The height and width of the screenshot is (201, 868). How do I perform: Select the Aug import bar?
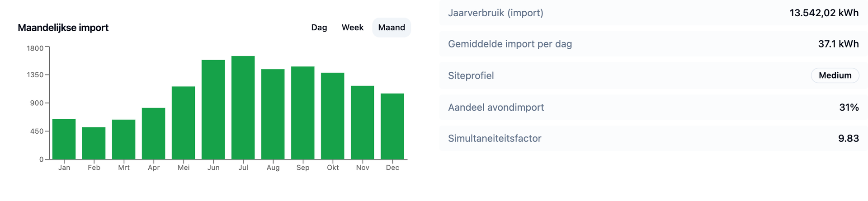click(x=273, y=114)
